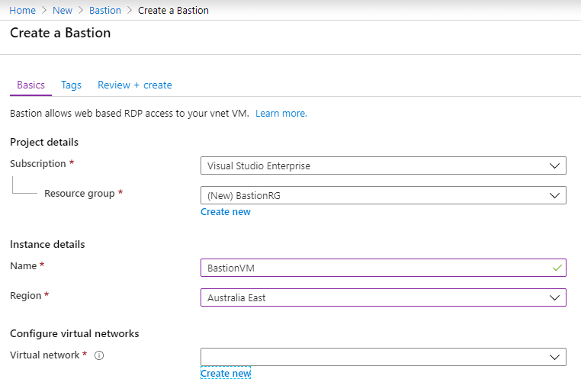Open the Visual Studio Enterprise subscription dropdown

click(383, 165)
